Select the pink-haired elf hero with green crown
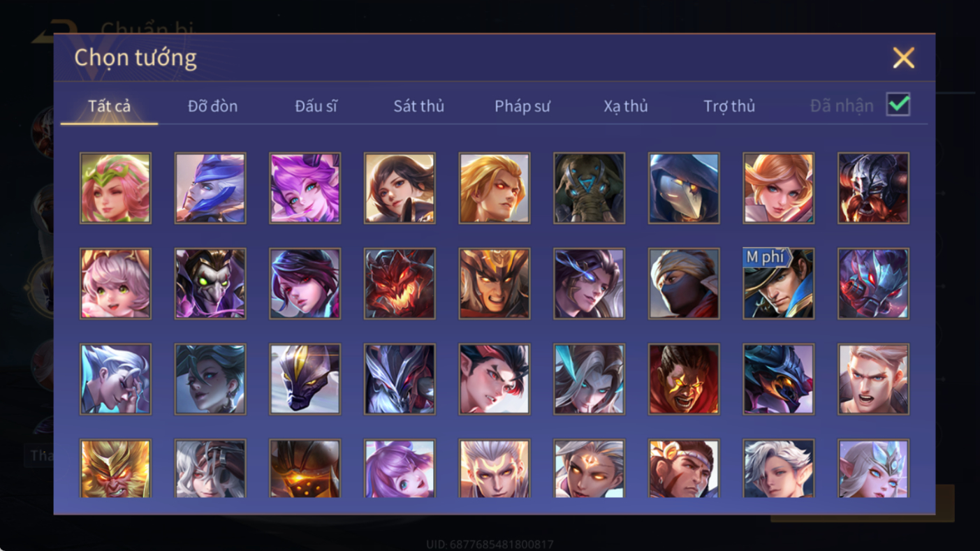980x551 pixels. point(115,189)
